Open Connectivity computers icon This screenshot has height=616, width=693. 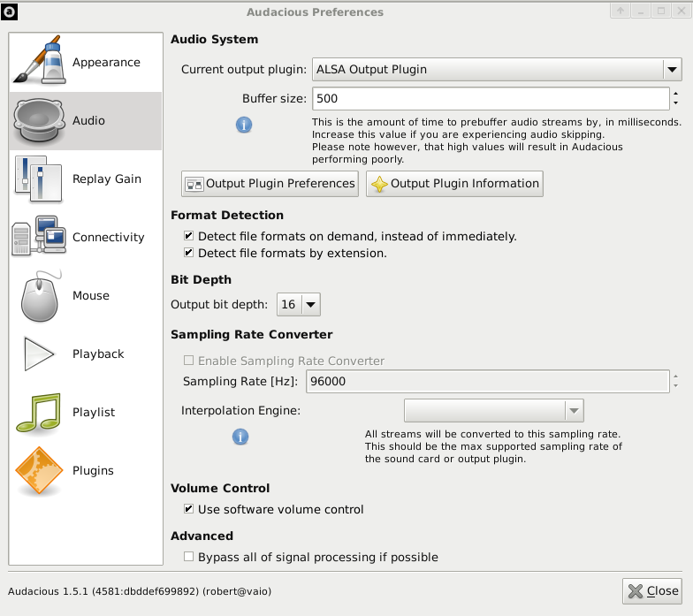pyautogui.click(x=39, y=235)
